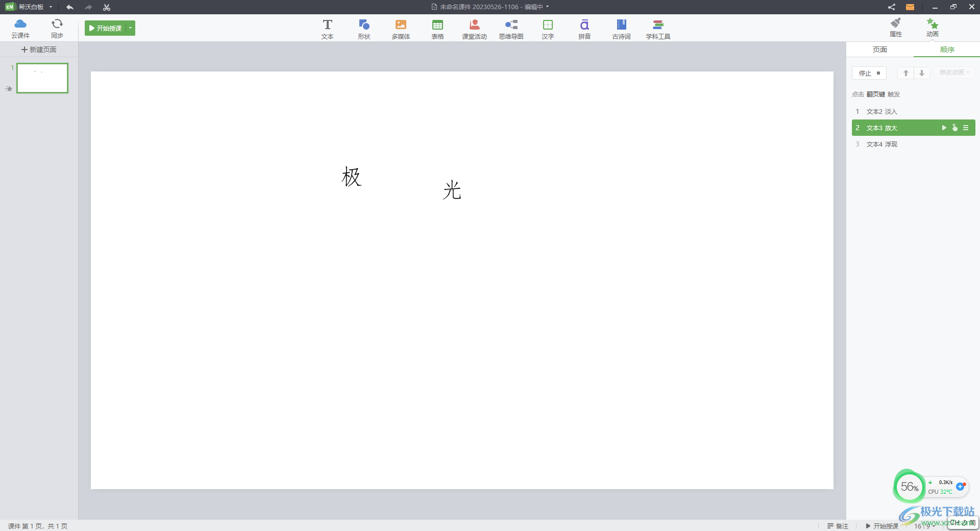Switch to the 页面 tab
The width and height of the screenshot is (980, 531).
point(880,50)
